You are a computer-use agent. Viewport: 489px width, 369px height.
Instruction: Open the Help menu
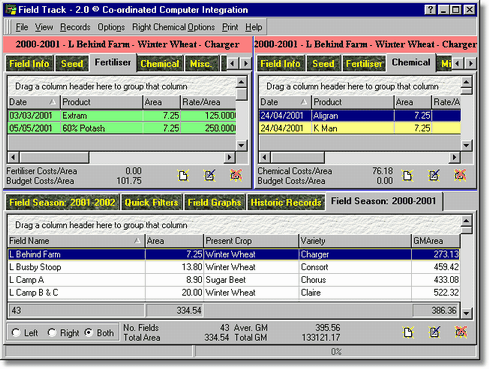point(254,27)
